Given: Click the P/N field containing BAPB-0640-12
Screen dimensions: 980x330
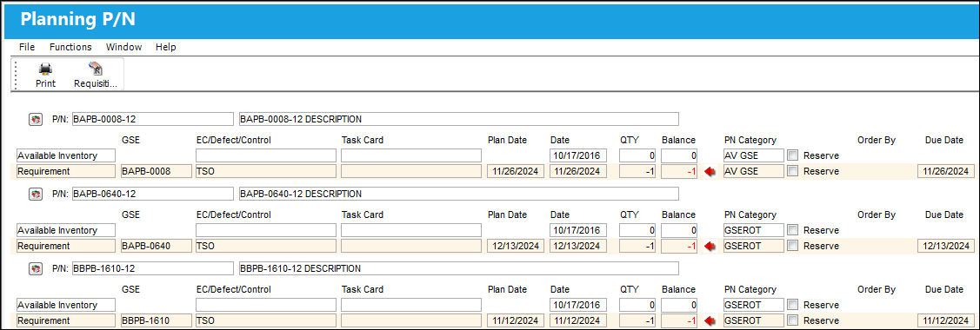Looking at the screenshot, I should pyautogui.click(x=152, y=194).
